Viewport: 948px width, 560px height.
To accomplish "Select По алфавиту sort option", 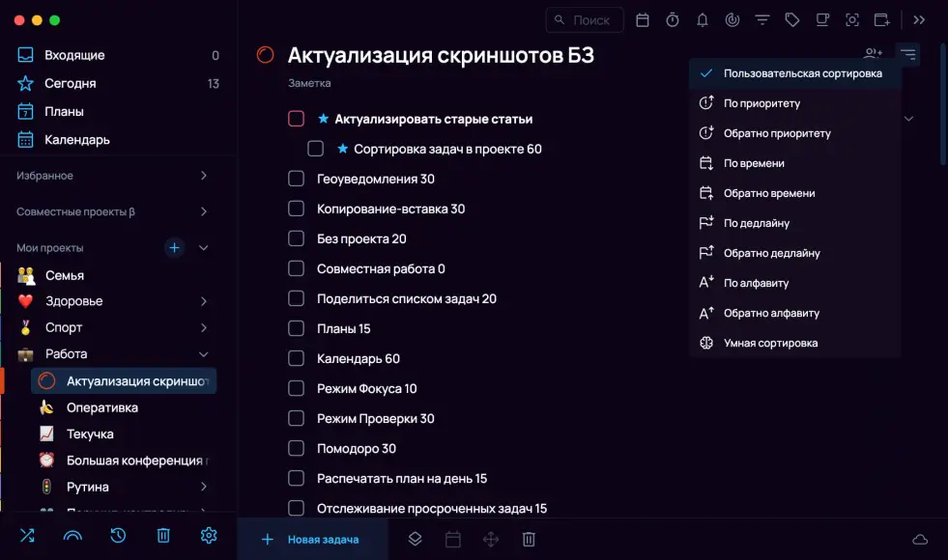I will tap(756, 284).
